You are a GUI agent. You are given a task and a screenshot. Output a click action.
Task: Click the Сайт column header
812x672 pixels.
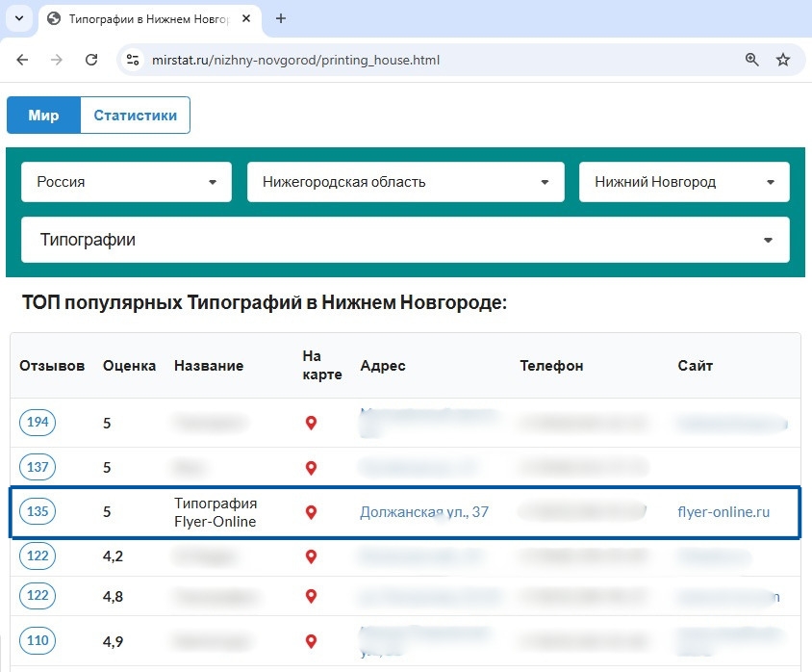tap(695, 366)
